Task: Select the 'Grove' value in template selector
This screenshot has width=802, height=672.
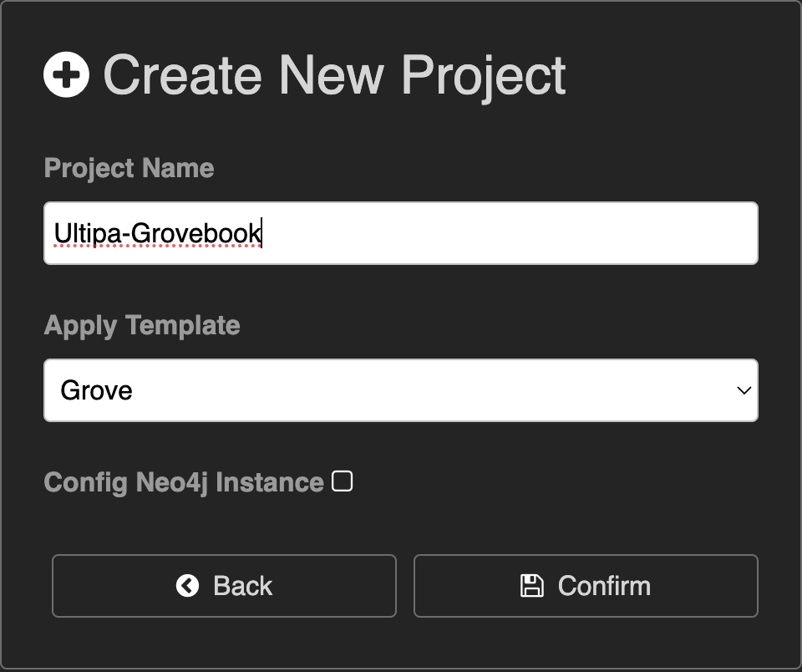Action: click(96, 390)
